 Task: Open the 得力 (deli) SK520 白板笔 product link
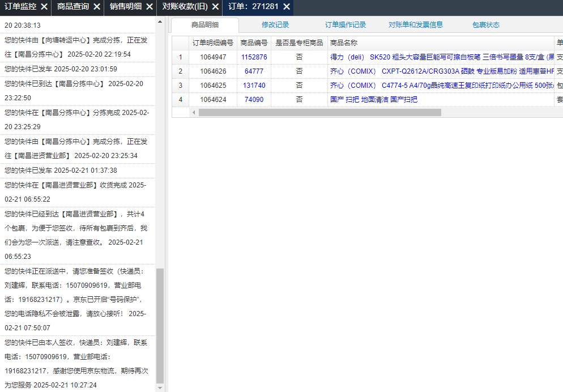[x=442, y=57]
